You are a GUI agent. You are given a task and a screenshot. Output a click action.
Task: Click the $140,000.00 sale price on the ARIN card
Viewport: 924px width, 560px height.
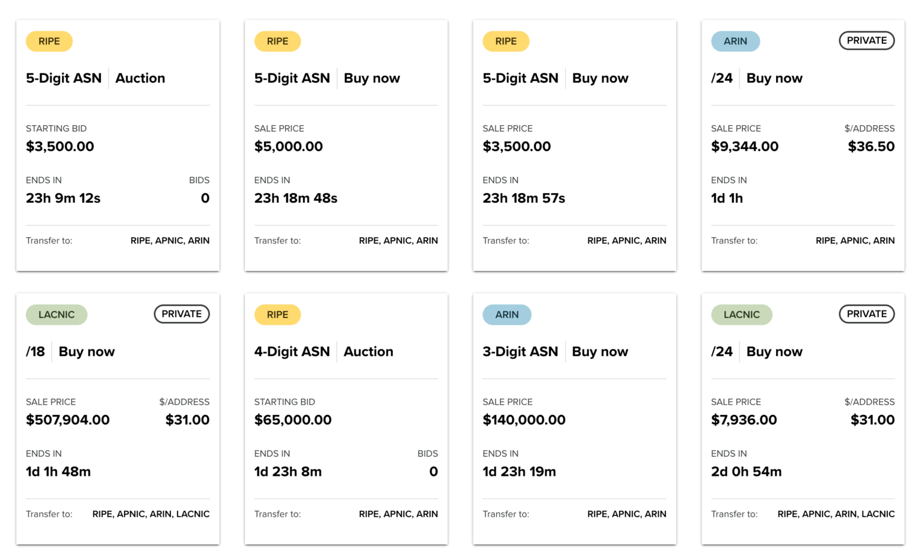524,420
